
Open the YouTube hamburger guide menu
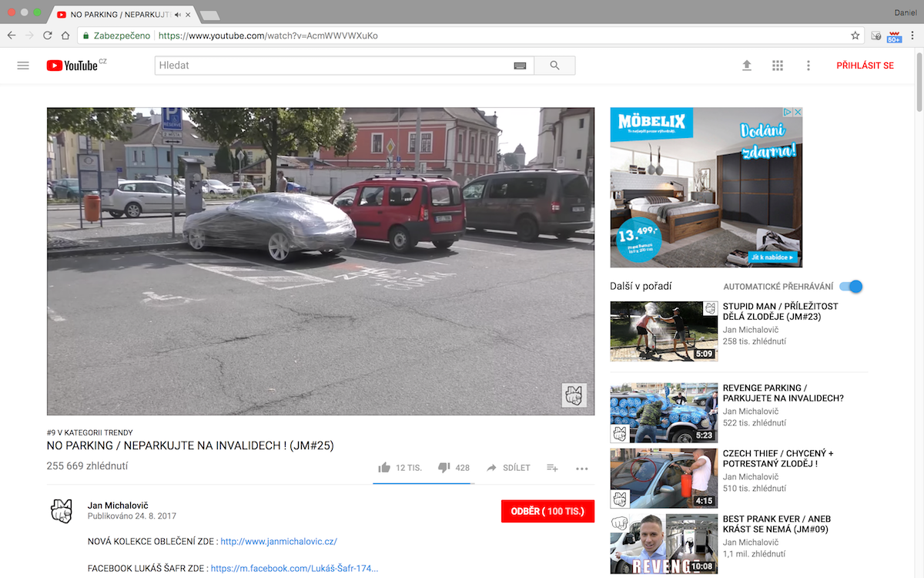(x=23, y=66)
